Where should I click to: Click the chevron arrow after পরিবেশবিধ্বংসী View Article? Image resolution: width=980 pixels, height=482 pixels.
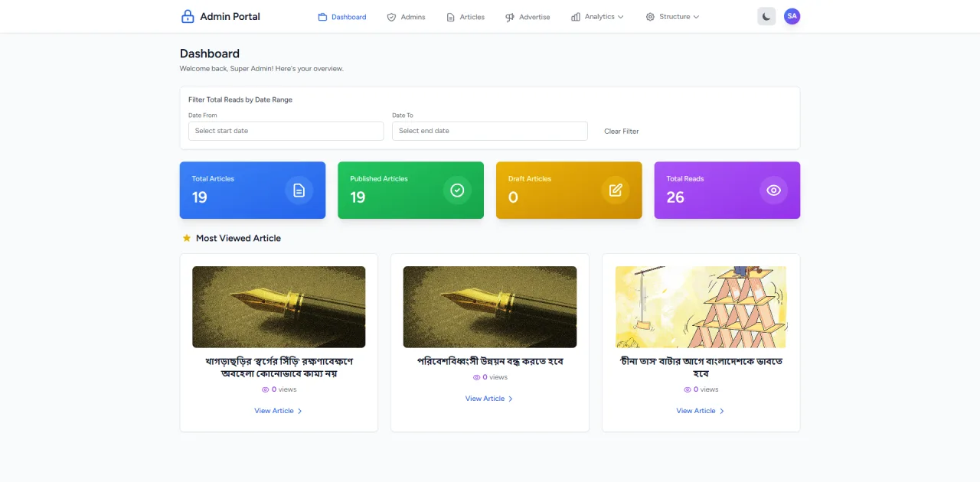click(511, 399)
